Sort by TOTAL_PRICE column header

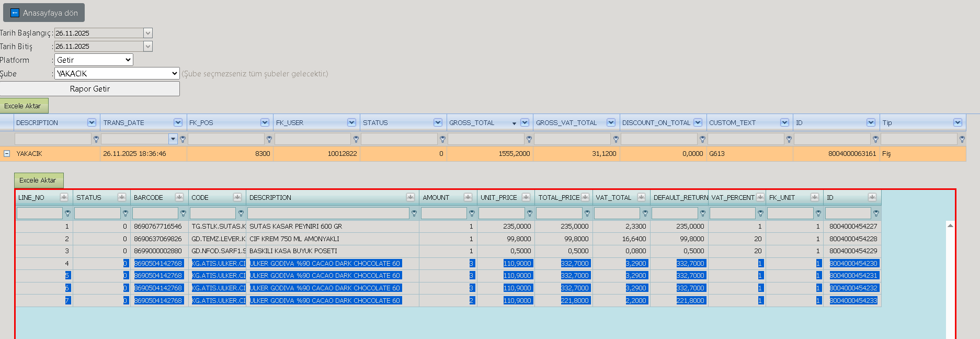(x=559, y=197)
